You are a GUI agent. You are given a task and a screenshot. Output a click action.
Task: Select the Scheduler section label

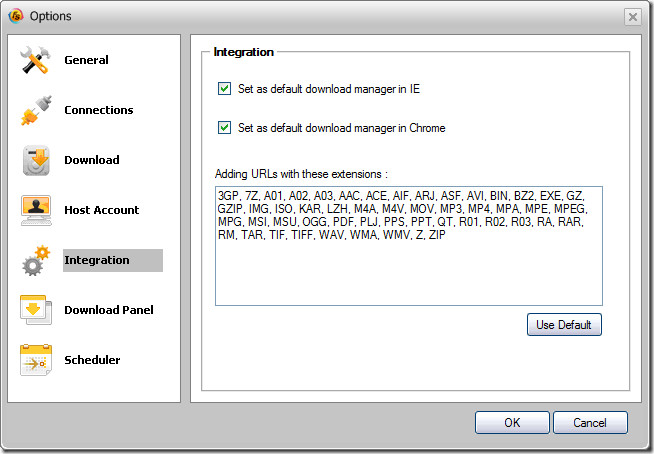92,360
